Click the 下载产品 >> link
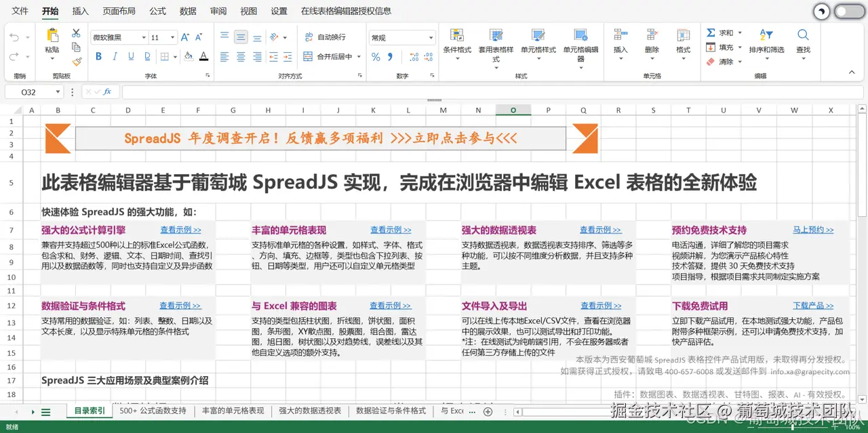This screenshot has width=868, height=433. pyautogui.click(x=813, y=306)
